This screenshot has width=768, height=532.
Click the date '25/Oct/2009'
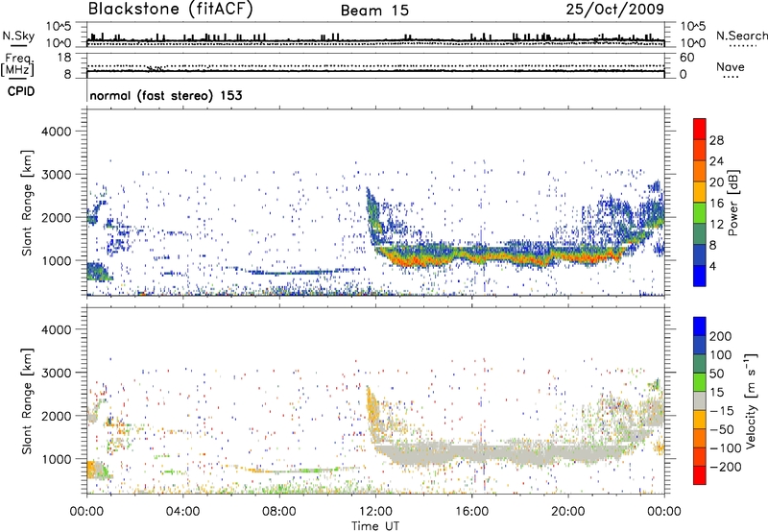615,10
